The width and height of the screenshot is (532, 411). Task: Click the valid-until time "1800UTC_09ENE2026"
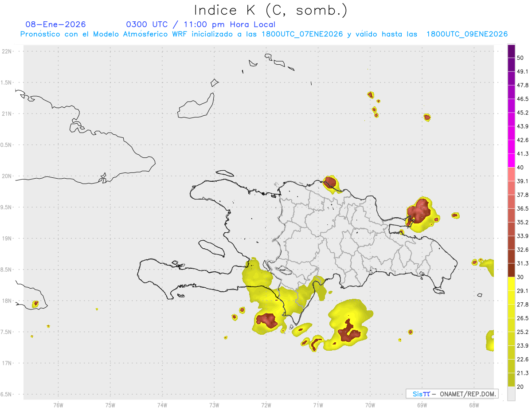[x=467, y=34]
